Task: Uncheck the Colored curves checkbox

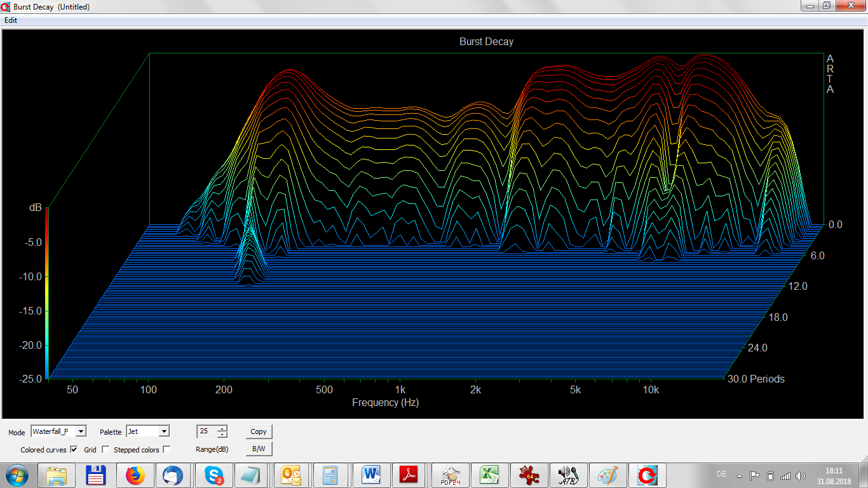Action: pyautogui.click(x=74, y=450)
